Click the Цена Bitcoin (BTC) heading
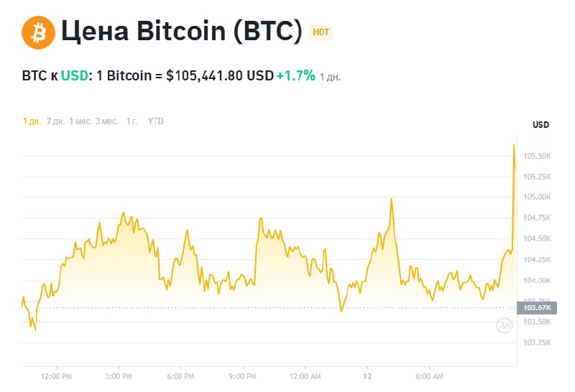Image resolution: width=575 pixels, height=392 pixels. (x=181, y=32)
